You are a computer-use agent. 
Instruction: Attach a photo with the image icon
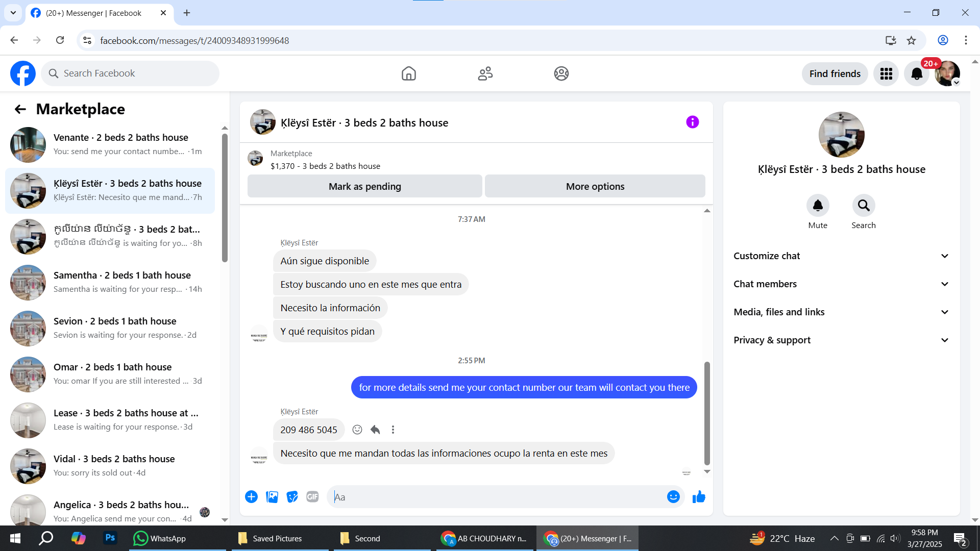[x=272, y=497]
